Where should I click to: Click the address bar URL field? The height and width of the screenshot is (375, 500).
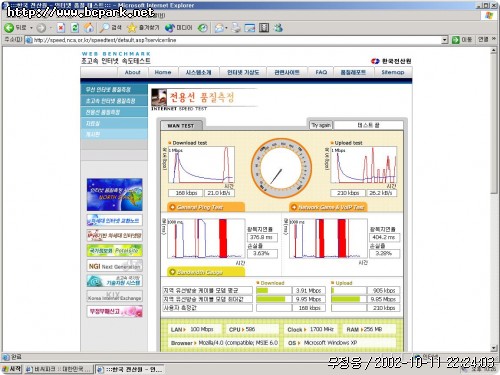tap(233, 40)
